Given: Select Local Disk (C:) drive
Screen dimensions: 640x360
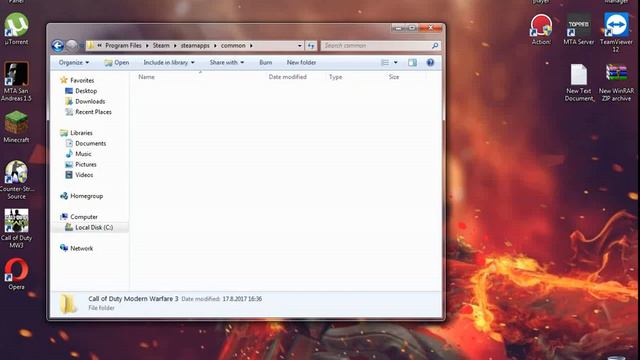Looking at the screenshot, I should pos(93,227).
